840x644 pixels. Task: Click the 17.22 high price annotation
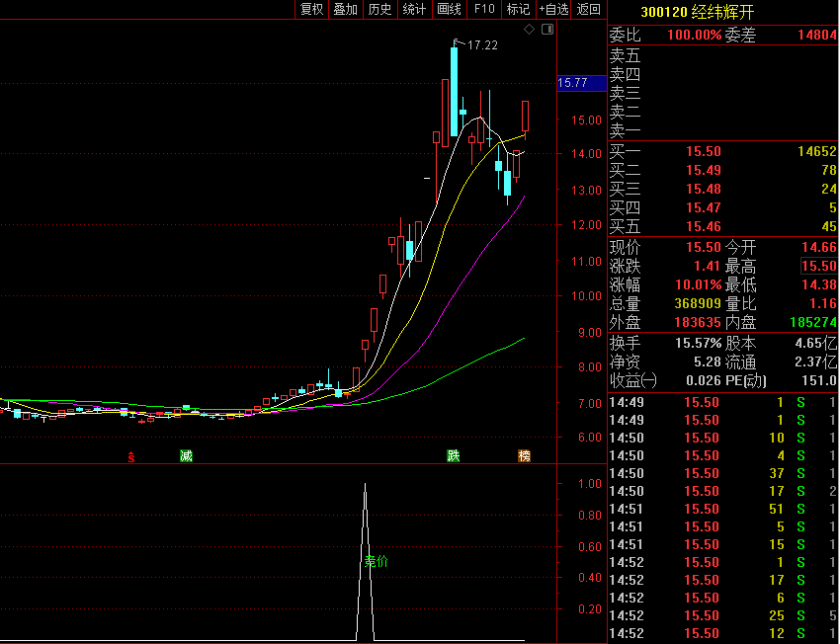pos(482,45)
